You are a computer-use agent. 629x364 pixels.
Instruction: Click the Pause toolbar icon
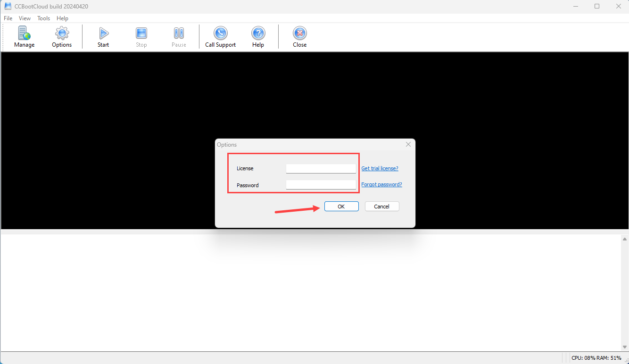179,33
